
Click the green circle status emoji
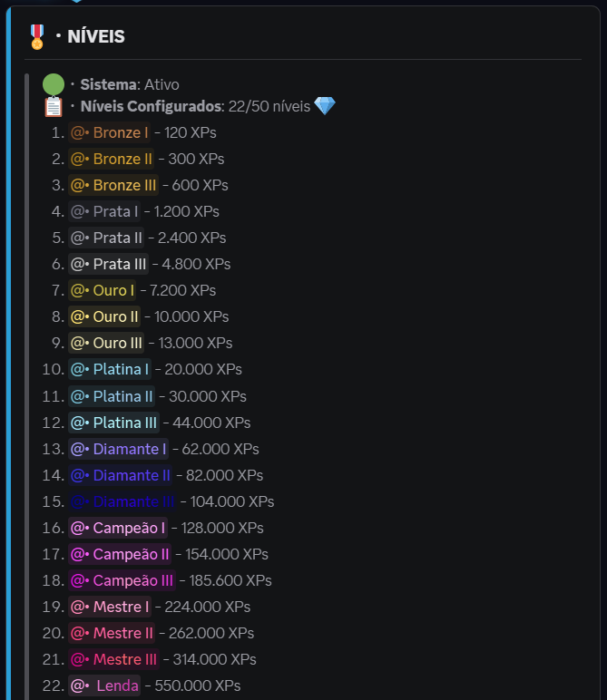[x=54, y=84]
